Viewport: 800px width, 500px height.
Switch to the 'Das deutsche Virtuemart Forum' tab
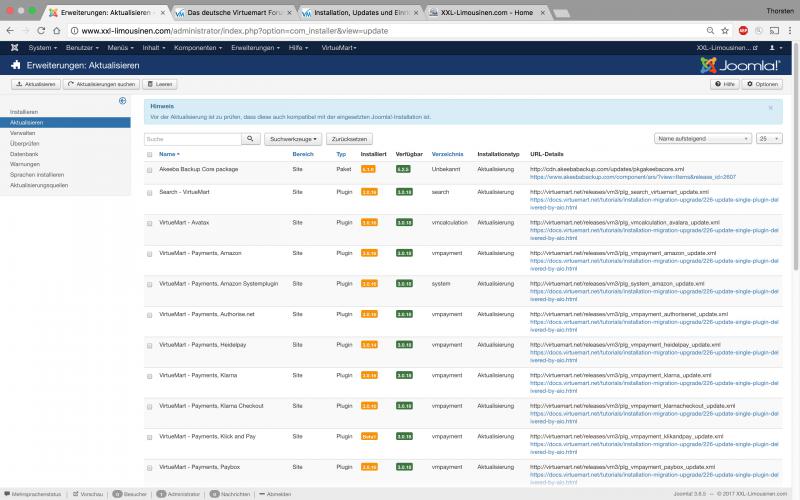(235, 12)
